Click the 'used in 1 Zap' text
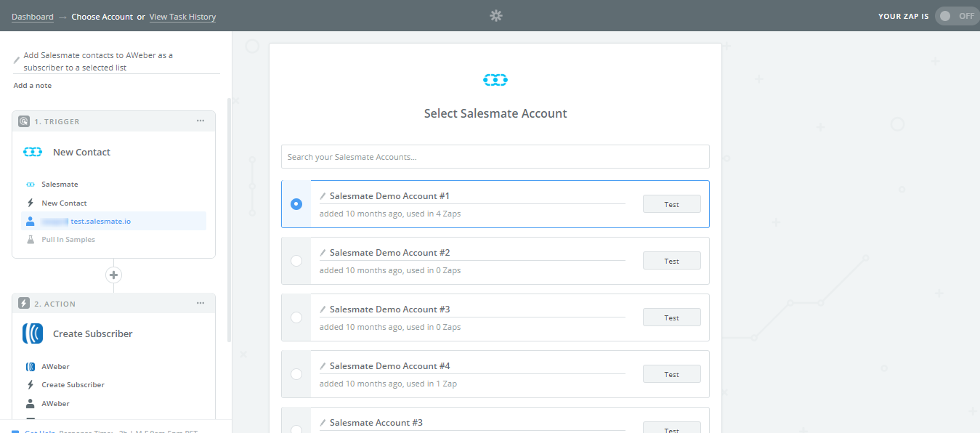The image size is (980, 433). tap(432, 384)
